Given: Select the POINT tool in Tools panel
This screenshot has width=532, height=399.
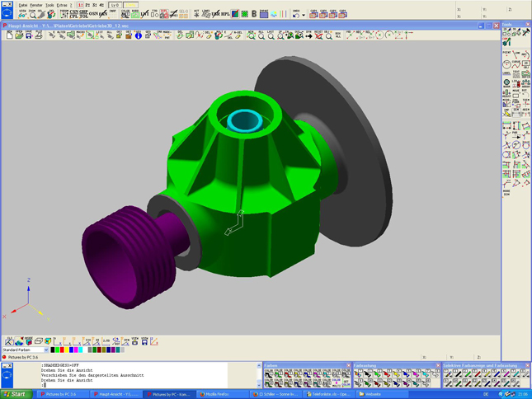Looking at the screenshot, I should 507,54.
